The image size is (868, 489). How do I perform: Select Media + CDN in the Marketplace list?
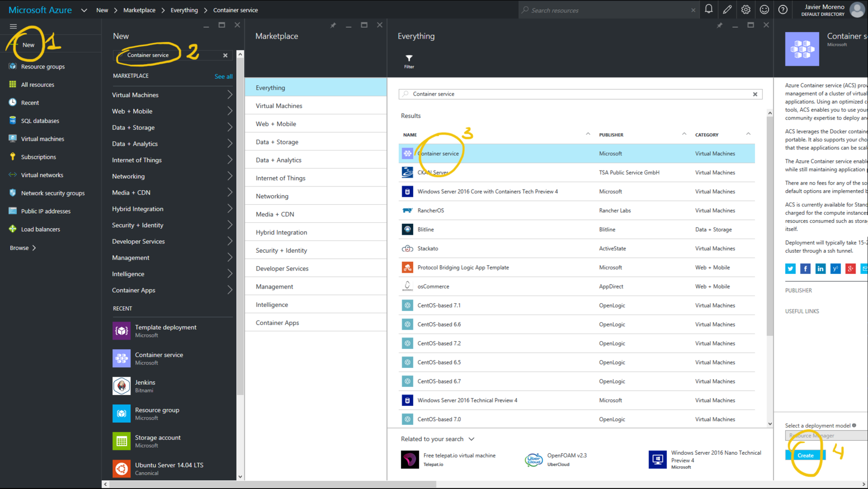coord(316,214)
